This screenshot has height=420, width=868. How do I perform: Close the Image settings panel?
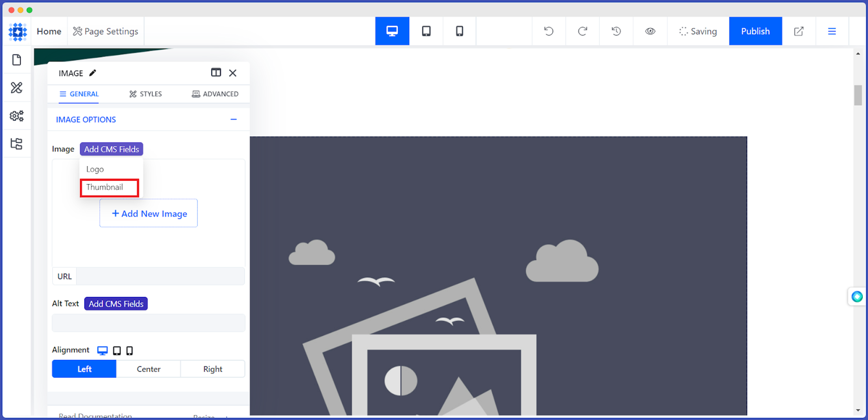pyautogui.click(x=233, y=73)
